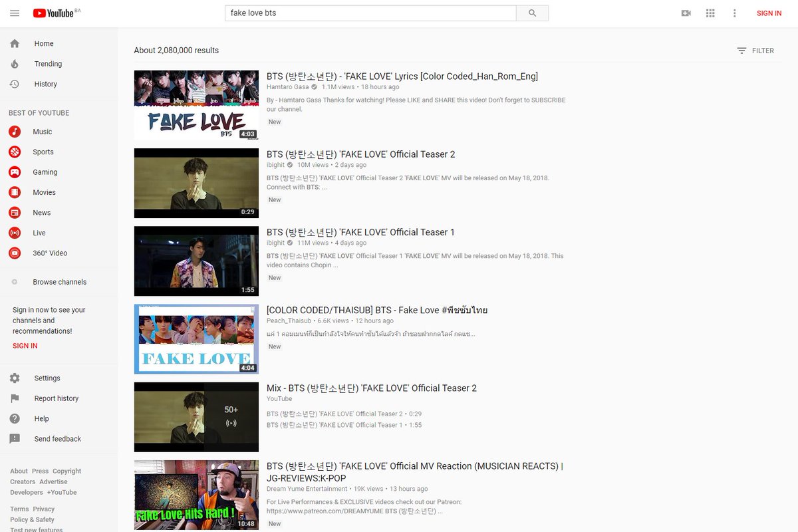Screen dimensions: 798x532
Task: Click the search magnifier button
Action: coord(533,13)
